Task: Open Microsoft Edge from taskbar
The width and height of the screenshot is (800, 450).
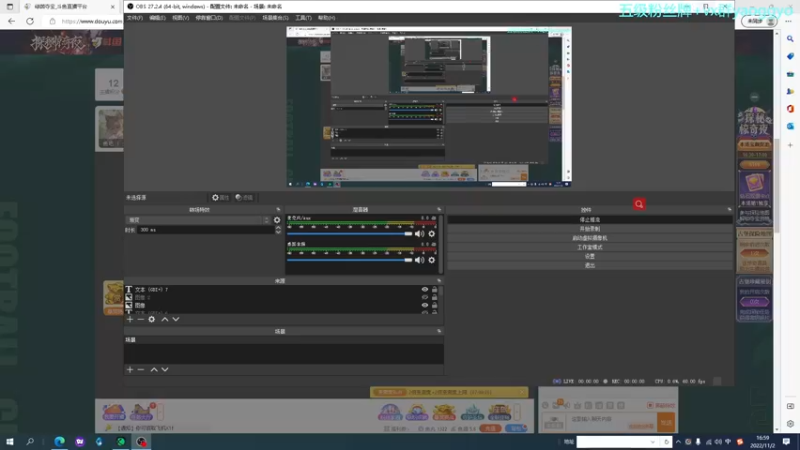Action: click(60, 442)
